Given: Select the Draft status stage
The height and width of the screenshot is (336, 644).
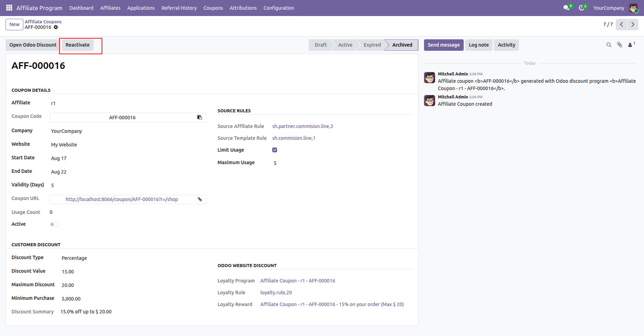Looking at the screenshot, I should pos(321,45).
